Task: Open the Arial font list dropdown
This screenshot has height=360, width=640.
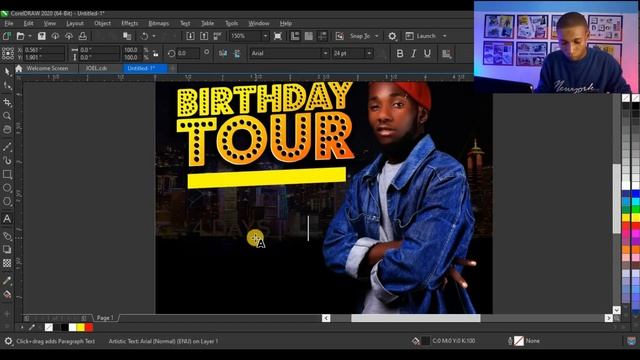Action: (325, 53)
